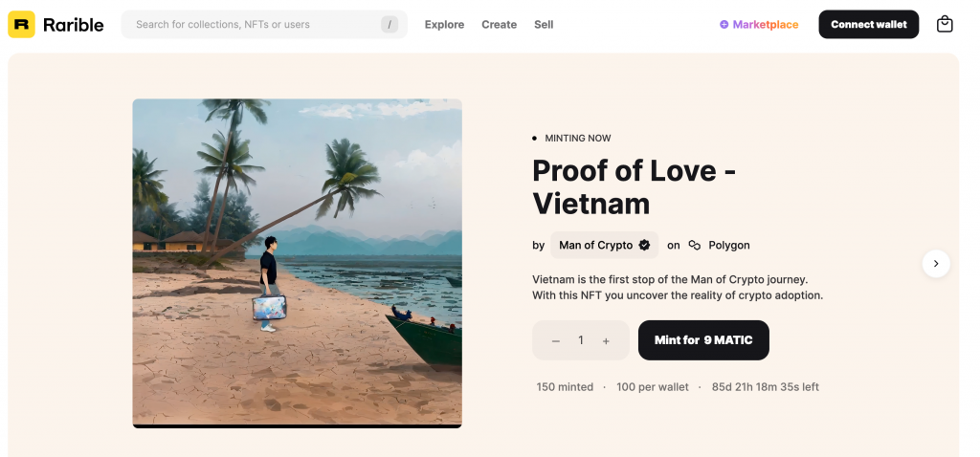Visit the Man of Crypto profile
The height and width of the screenshot is (457, 980).
(595, 246)
